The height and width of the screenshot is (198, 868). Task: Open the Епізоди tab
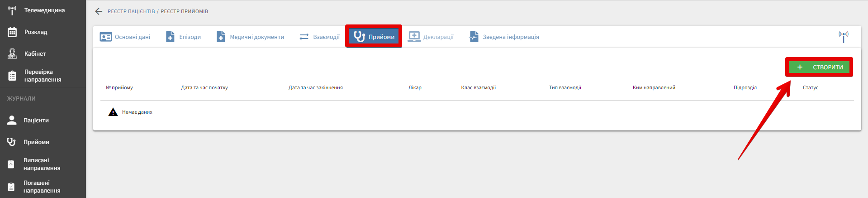pos(184,37)
